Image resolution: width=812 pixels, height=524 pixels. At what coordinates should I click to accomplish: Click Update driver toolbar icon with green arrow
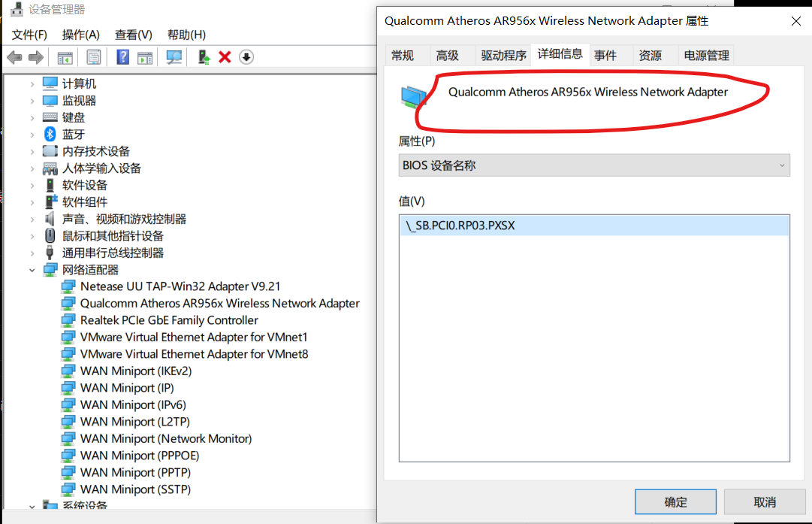click(x=204, y=57)
